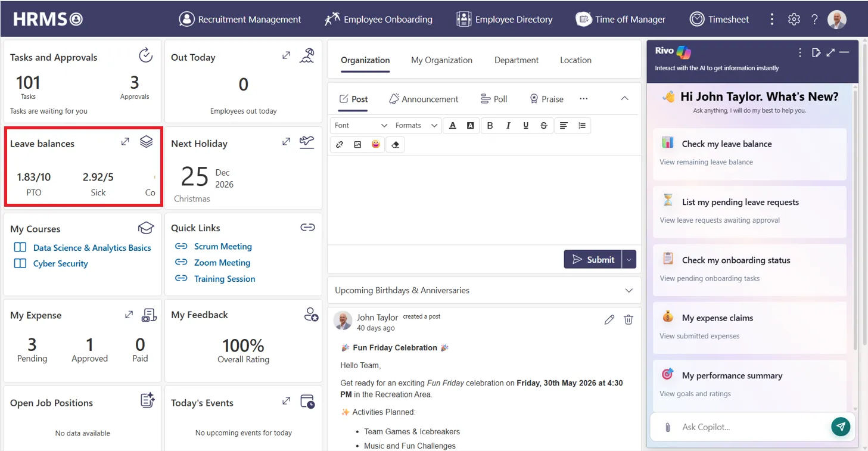
Task: Edit the Fun Friday Celebration post
Action: (x=609, y=320)
